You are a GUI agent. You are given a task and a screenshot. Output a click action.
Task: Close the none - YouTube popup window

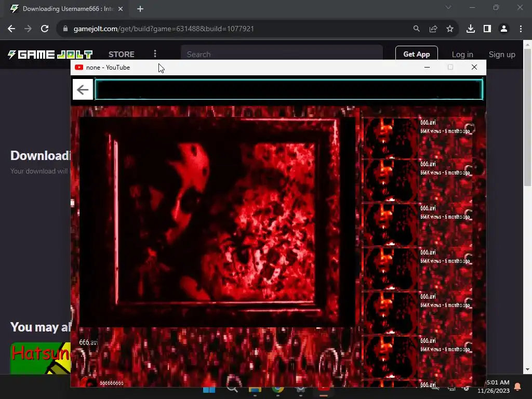pos(474,67)
